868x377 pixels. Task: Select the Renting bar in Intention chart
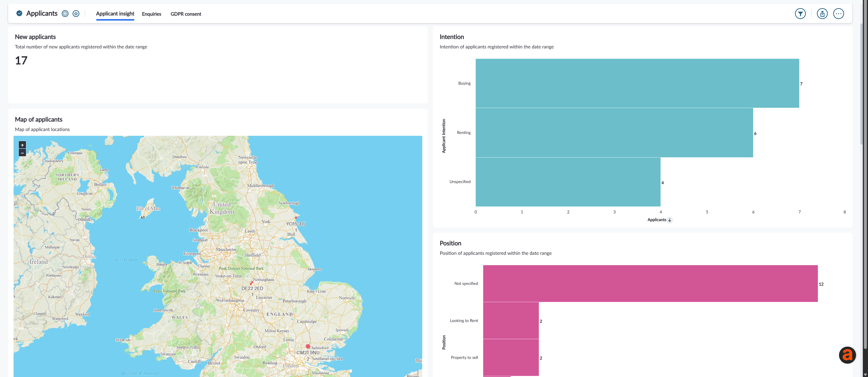pyautogui.click(x=614, y=133)
